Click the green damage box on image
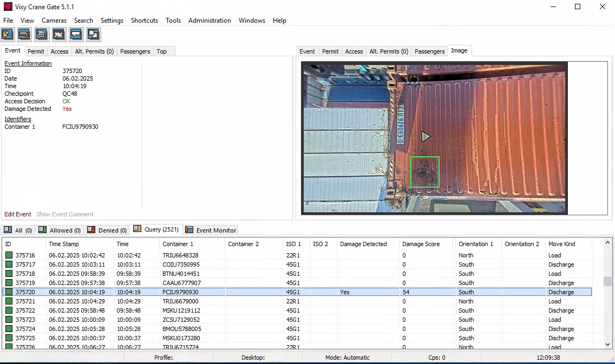The height and width of the screenshot is (364, 615). click(424, 172)
